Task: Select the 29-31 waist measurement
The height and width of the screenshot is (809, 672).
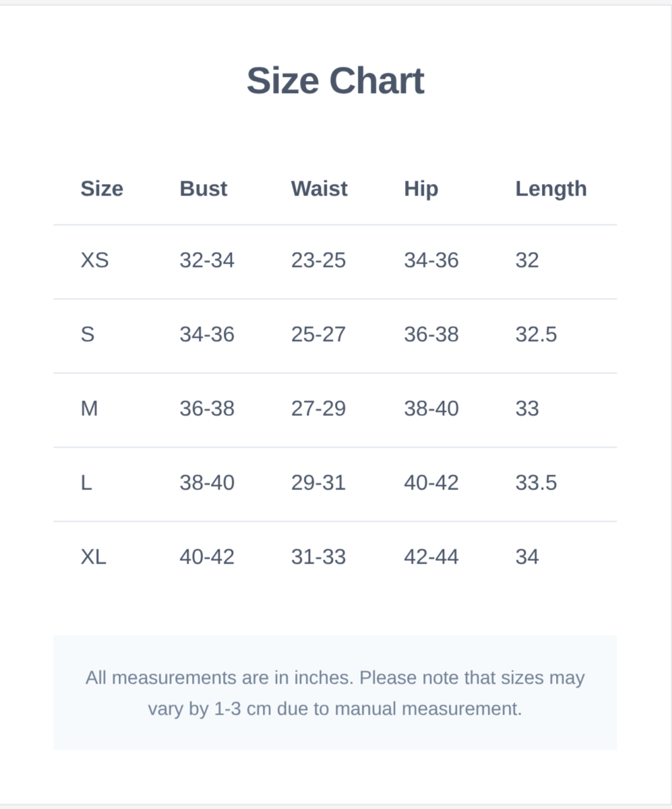Action: 318,483
